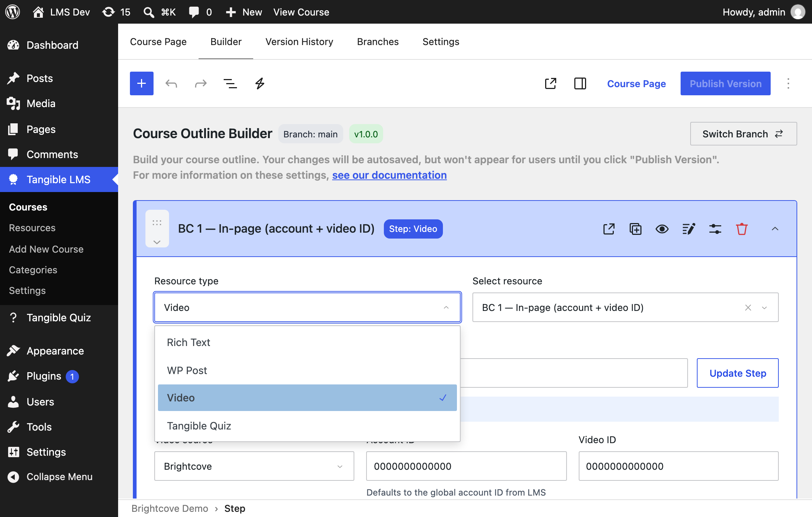Click the Video ID input field
812x517 pixels.
[678, 466]
